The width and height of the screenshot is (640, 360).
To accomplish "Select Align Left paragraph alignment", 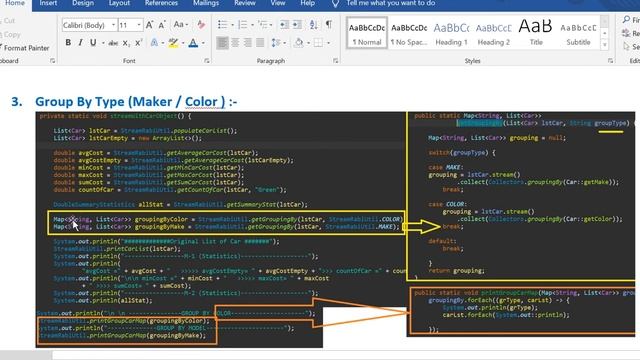I will [x=222, y=42].
